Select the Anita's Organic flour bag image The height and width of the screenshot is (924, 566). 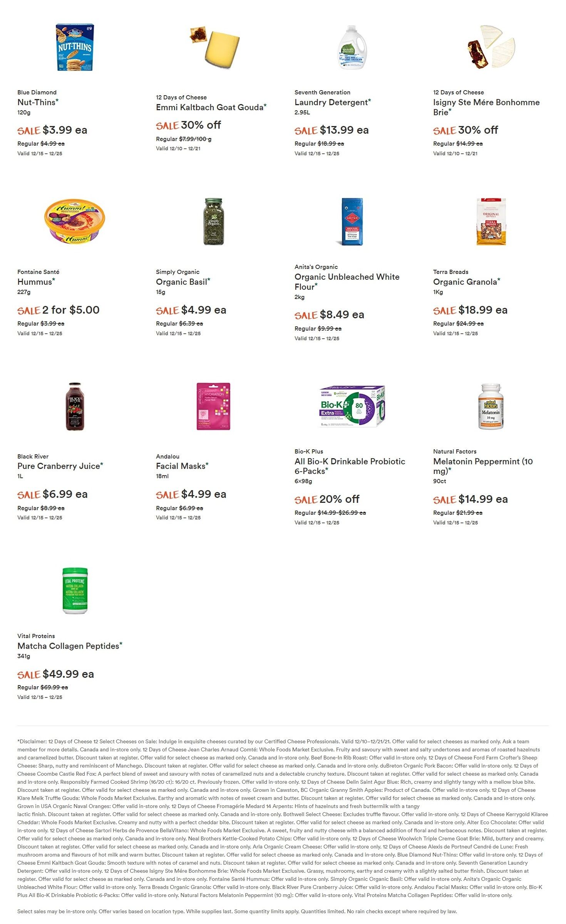[352, 222]
